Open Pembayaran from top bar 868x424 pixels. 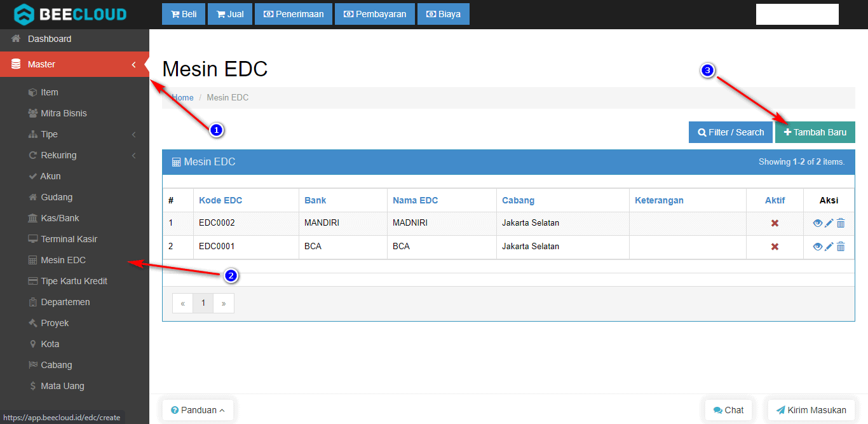[375, 14]
